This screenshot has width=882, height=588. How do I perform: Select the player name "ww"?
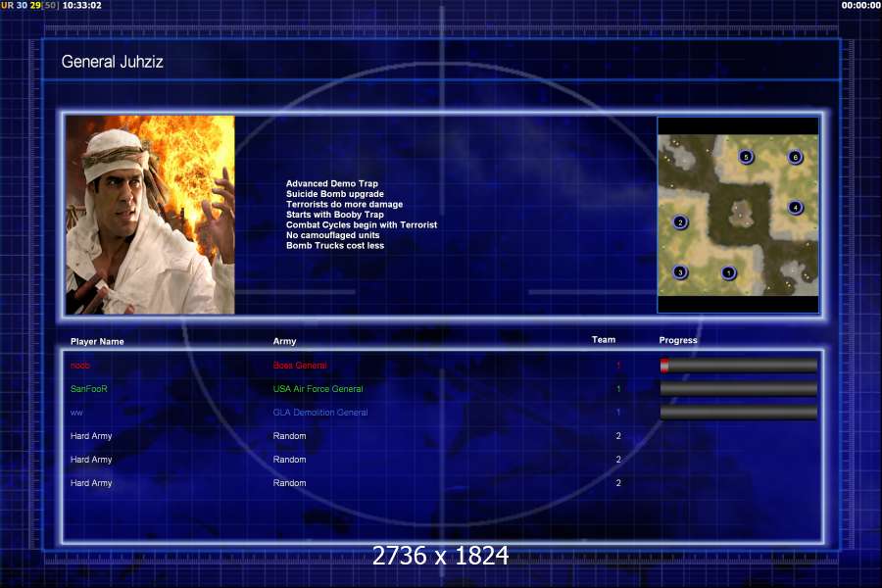[76, 413]
